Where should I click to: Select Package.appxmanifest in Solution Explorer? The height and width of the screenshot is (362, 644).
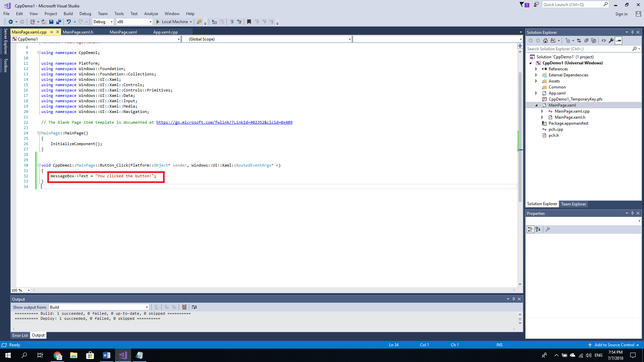pyautogui.click(x=568, y=123)
